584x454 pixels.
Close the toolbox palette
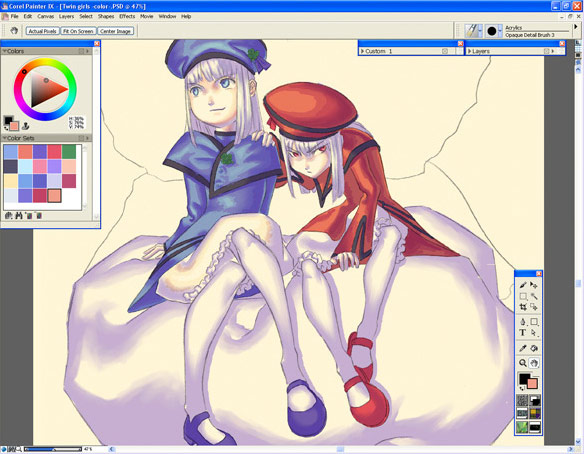click(x=539, y=274)
